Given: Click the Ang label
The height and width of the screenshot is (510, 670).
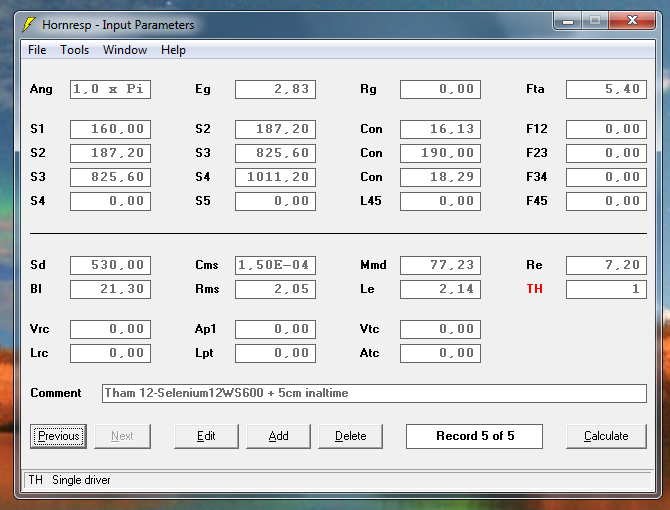Looking at the screenshot, I should (41, 89).
